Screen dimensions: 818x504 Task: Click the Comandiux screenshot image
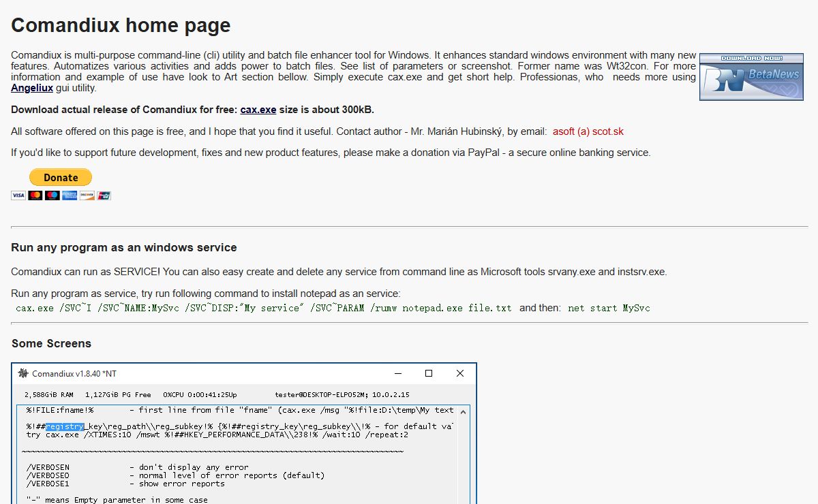(x=244, y=433)
